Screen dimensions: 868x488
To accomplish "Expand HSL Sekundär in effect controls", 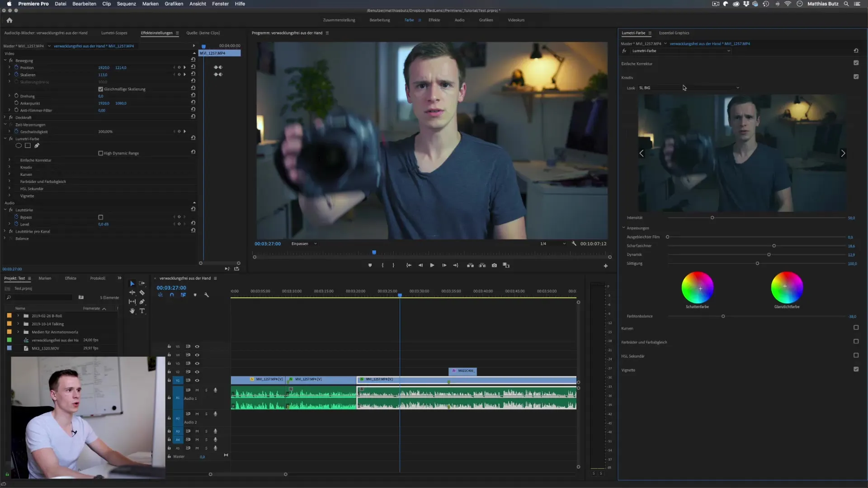I will tap(9, 188).
